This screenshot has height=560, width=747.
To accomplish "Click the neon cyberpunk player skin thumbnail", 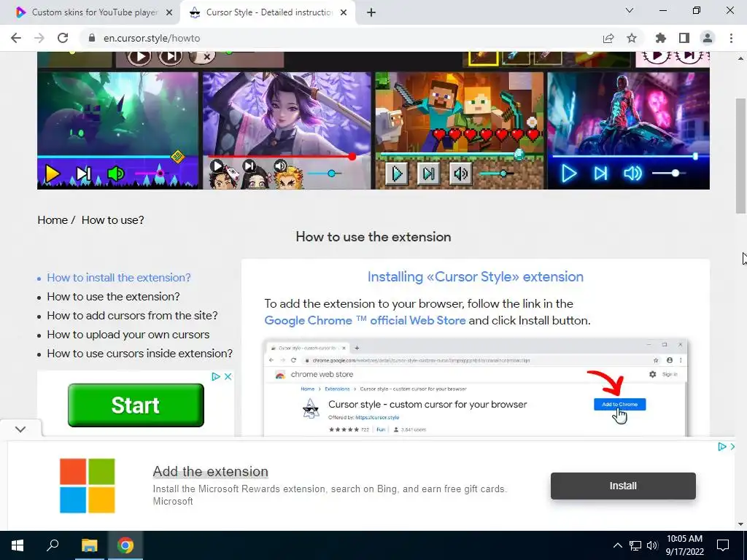I will point(628,131).
